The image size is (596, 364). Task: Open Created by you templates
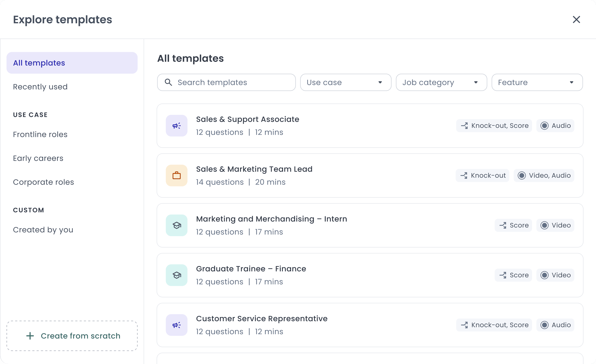tap(43, 229)
